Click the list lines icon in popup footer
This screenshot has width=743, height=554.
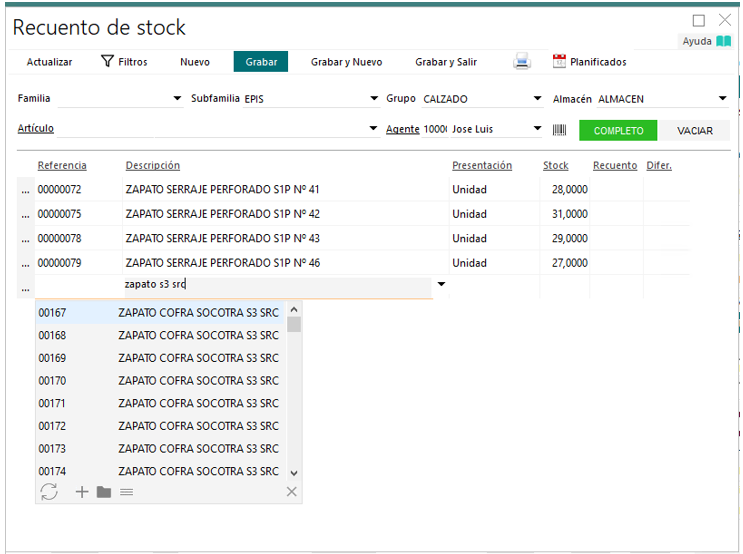coord(126,491)
